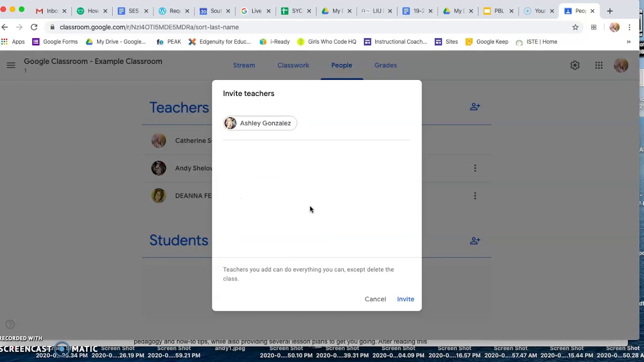
Task: Go back with the browser back arrow
Action: pos(5,27)
